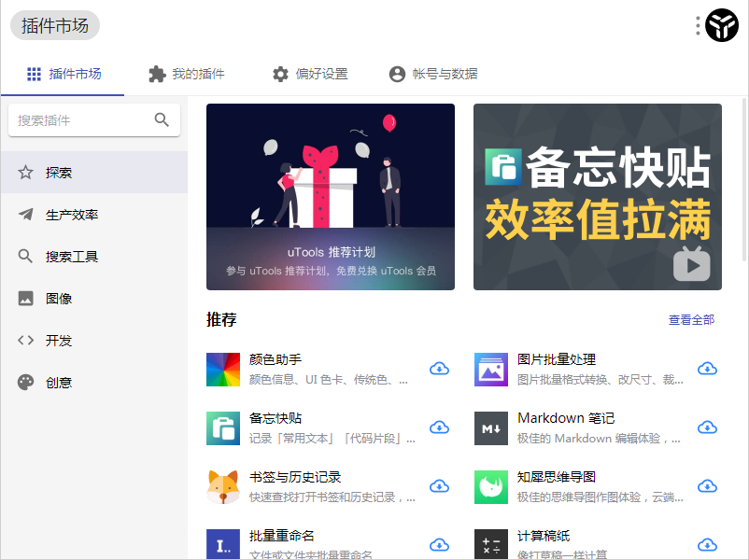749x560 pixels.
Task: Open the 偏好设置 tab
Action: (310, 74)
